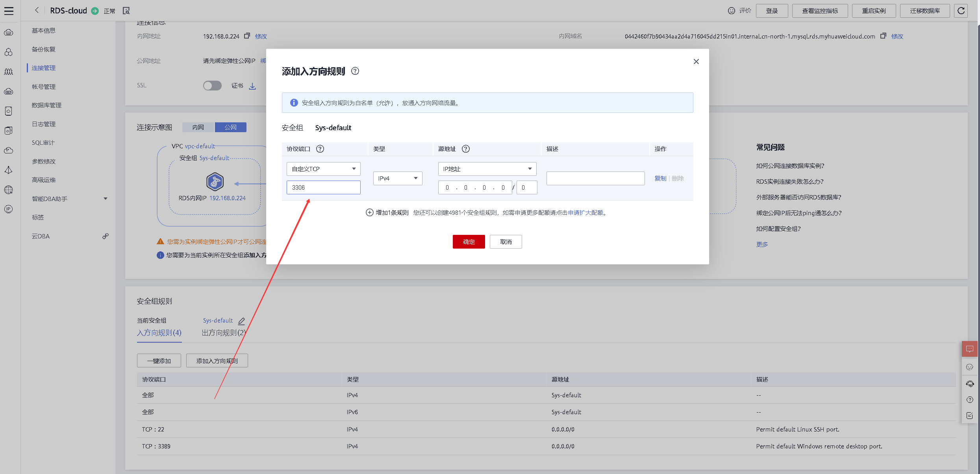Click the refresh icon in top toolbar
The width and height of the screenshot is (980, 474).
coord(961,11)
